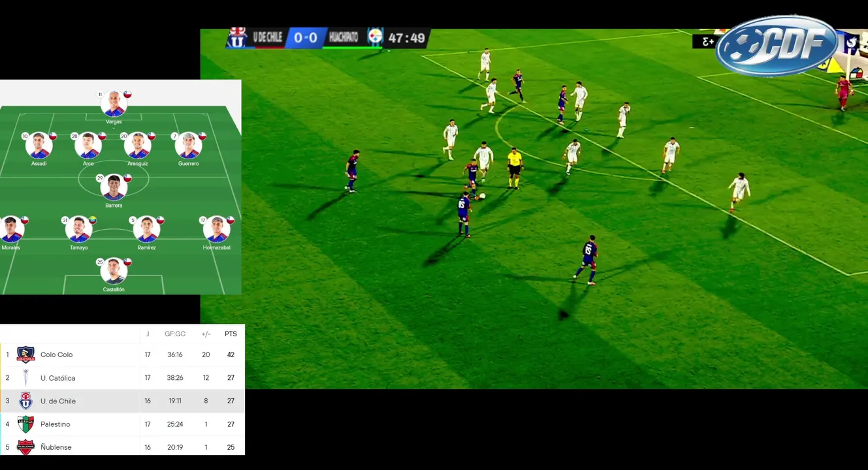The width and height of the screenshot is (868, 470).
Task: Click the "25:24" goals cell
Action: coord(175,424)
